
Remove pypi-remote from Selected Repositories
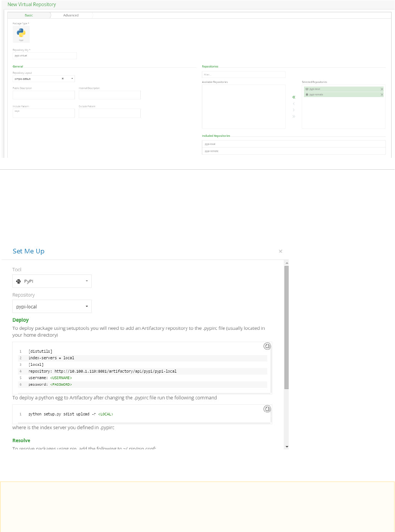pyautogui.click(x=382, y=94)
